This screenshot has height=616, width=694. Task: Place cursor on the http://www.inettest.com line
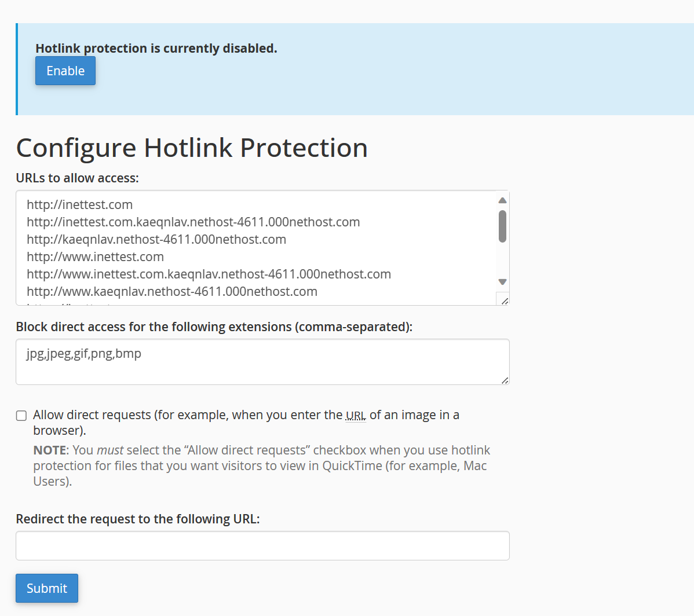pos(95,257)
